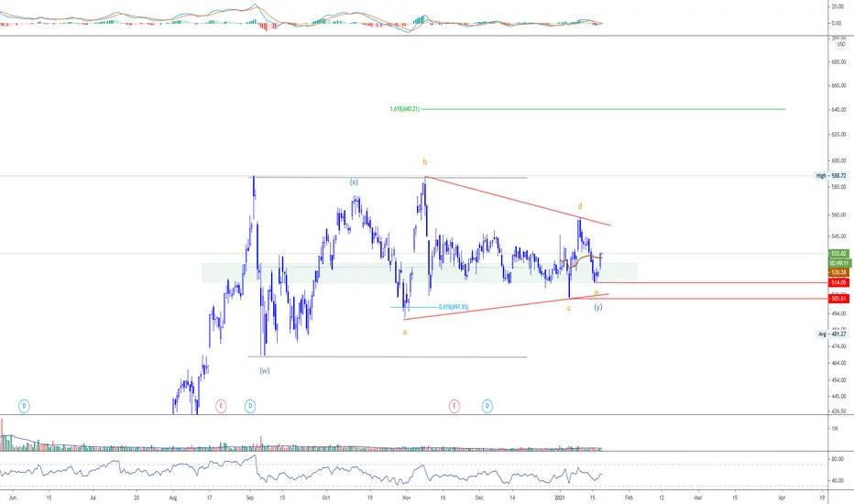
Task: Select the orange 530.38 price label
Action: click(838, 272)
